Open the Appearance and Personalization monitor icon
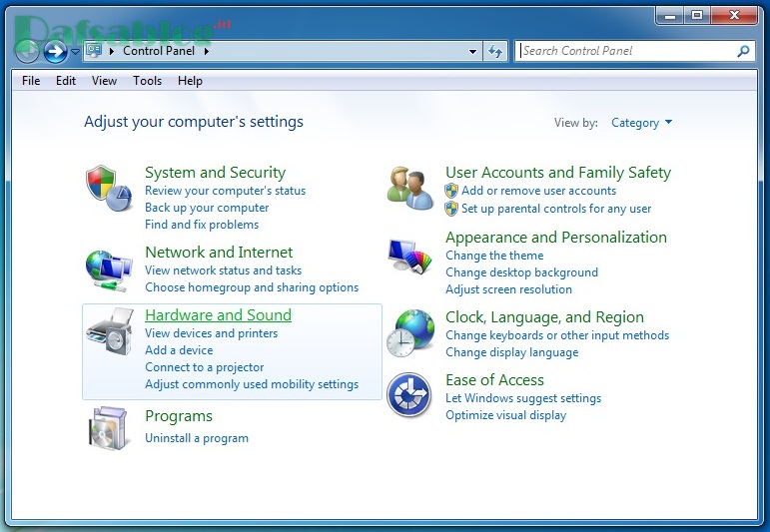Screen dimensions: 770x532 (x=410, y=256)
